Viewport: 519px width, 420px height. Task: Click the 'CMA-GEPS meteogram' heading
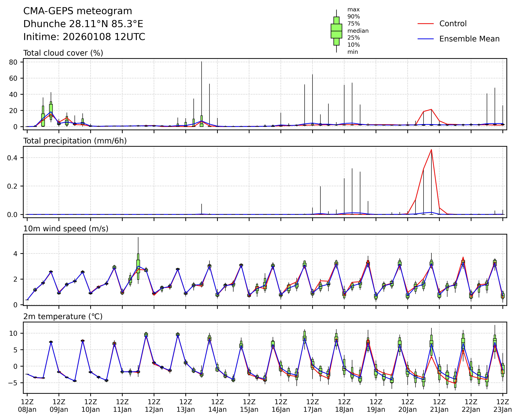[78, 11]
